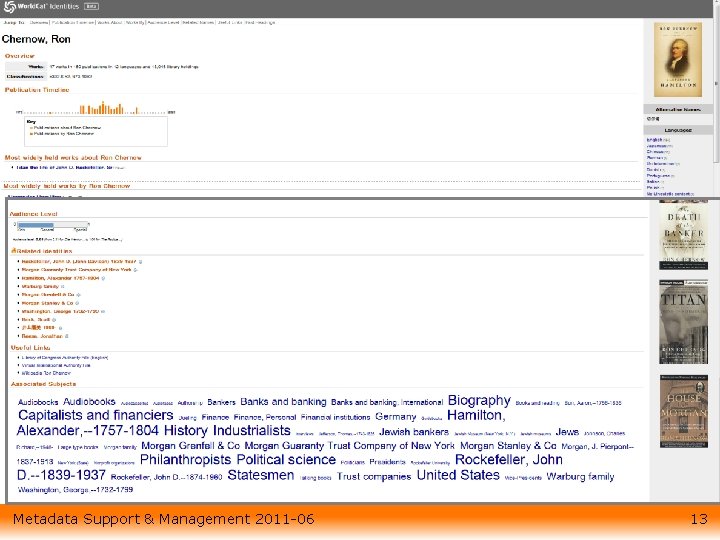
Task: Click Capitalists and financiers subject tag
Action: tap(96, 415)
